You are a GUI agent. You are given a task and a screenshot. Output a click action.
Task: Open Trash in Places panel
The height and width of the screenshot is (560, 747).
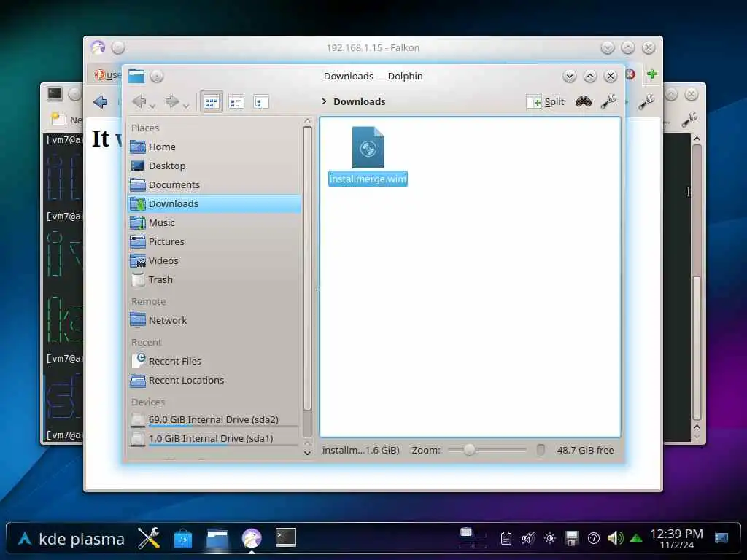(214, 279)
